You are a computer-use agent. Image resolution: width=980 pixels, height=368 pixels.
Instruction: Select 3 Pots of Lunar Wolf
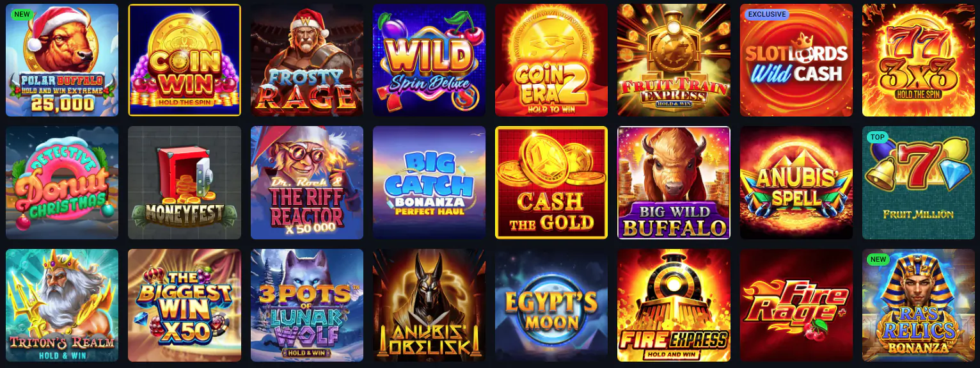[307, 305]
